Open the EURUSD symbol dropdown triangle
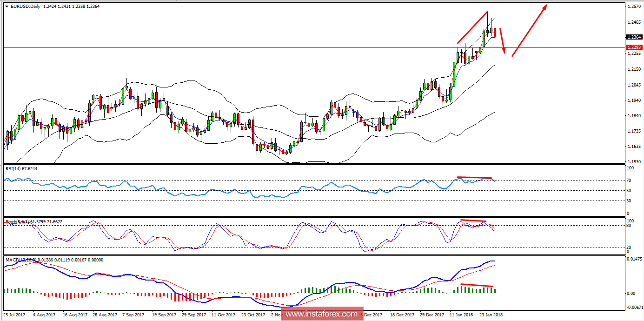This screenshot has width=644, height=321. [x=7, y=6]
